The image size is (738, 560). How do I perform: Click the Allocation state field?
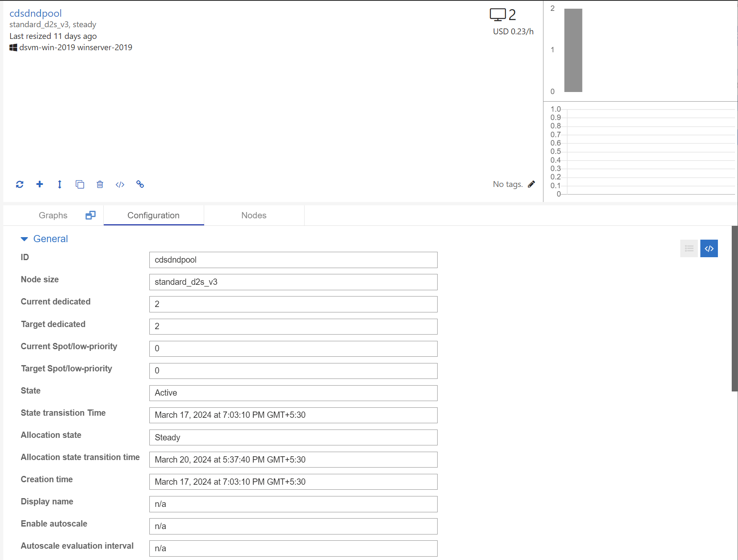(293, 437)
